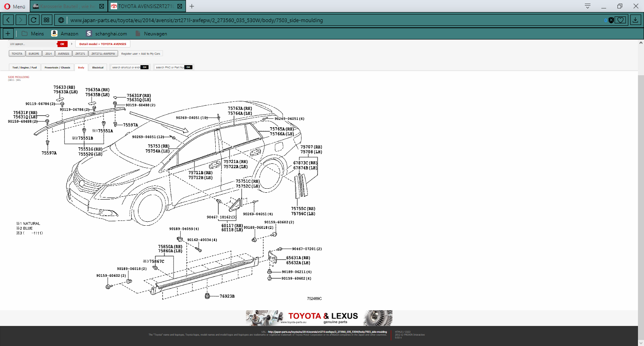
Task: Click part number 75551G (RH) label
Action: (x=90, y=149)
